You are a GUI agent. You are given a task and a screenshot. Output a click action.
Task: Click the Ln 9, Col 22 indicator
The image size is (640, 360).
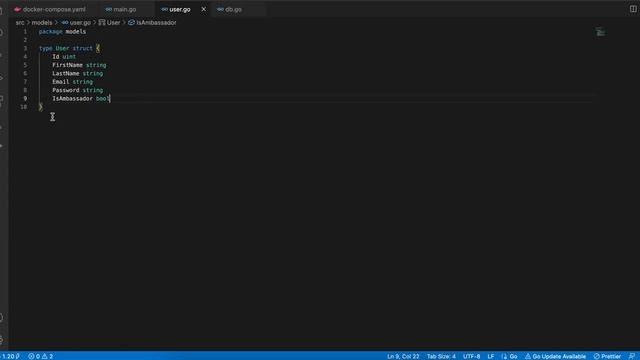[x=403, y=356]
